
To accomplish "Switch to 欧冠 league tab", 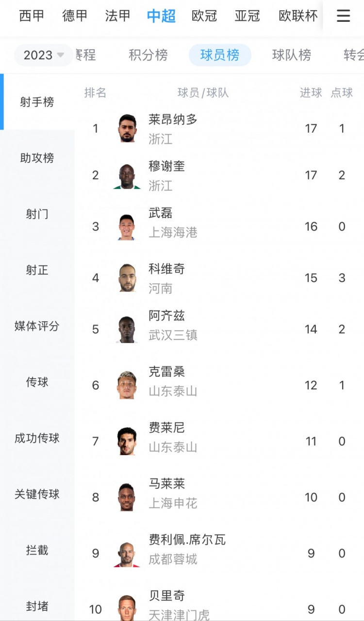I will click(x=204, y=16).
